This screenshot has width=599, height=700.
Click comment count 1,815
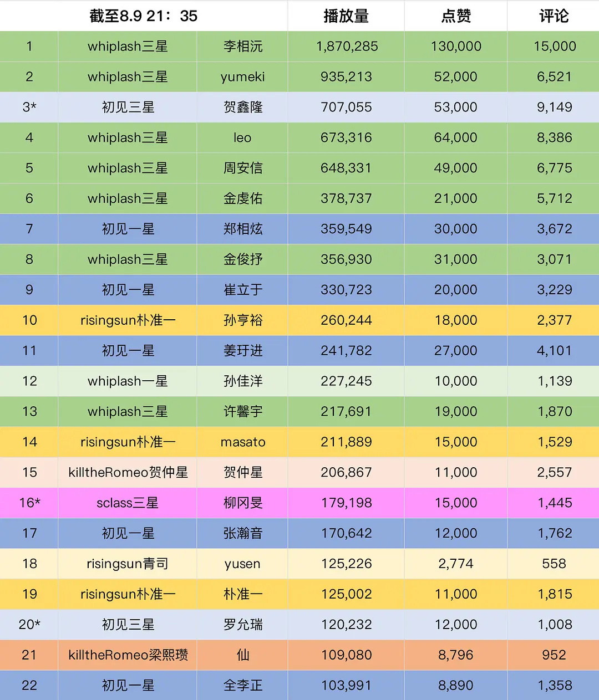[x=554, y=595]
